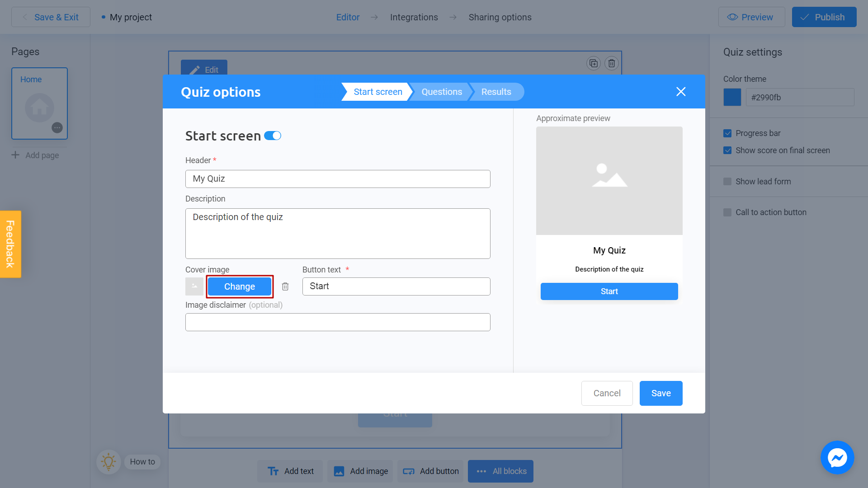
Task: Enable Call to action button checkbox
Action: 727,212
